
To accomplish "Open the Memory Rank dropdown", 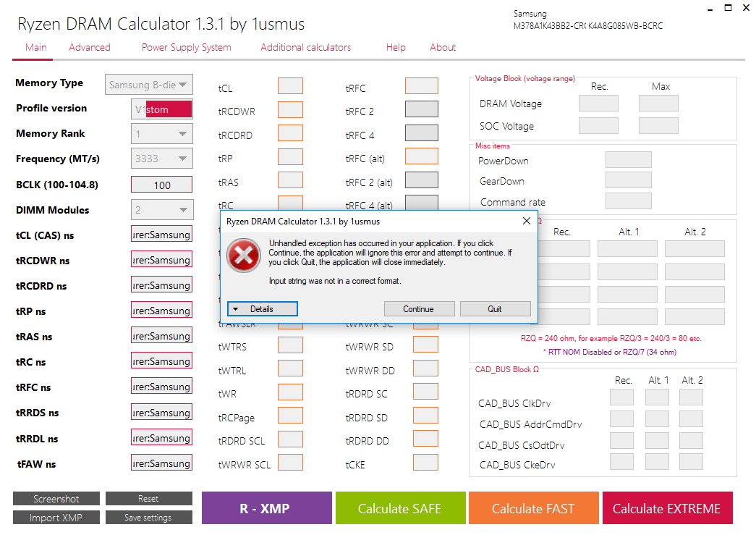I will (x=162, y=134).
